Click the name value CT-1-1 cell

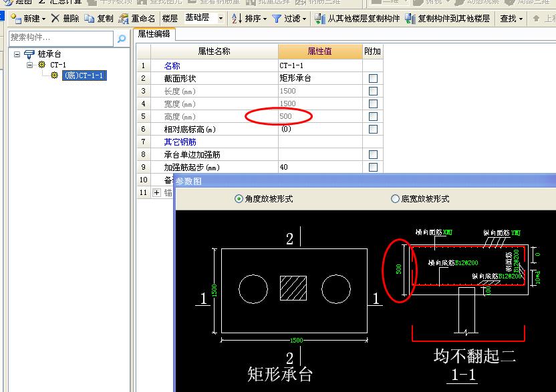coord(320,65)
